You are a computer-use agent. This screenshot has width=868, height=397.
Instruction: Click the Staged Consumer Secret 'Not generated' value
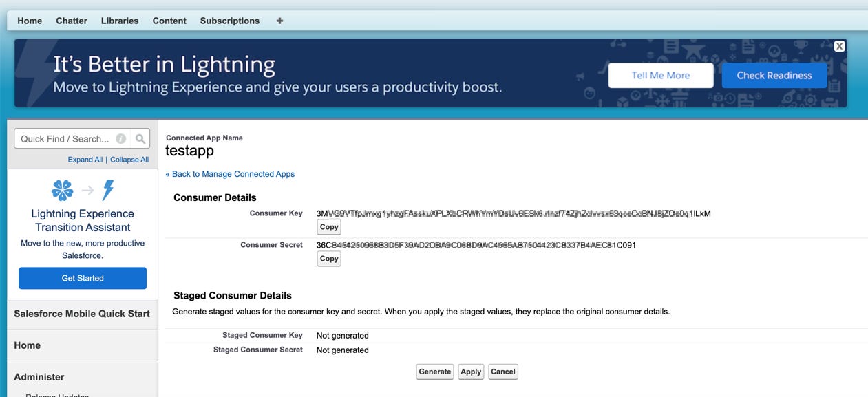point(343,350)
